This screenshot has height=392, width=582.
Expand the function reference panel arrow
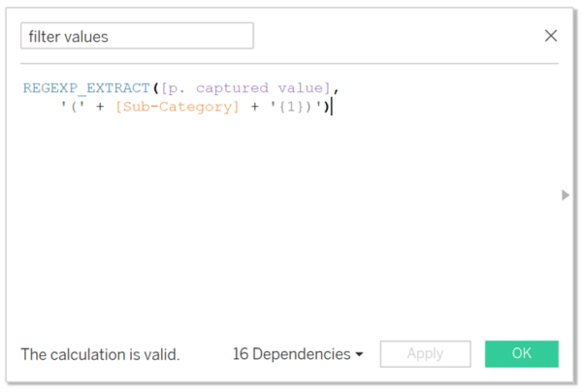coord(566,195)
